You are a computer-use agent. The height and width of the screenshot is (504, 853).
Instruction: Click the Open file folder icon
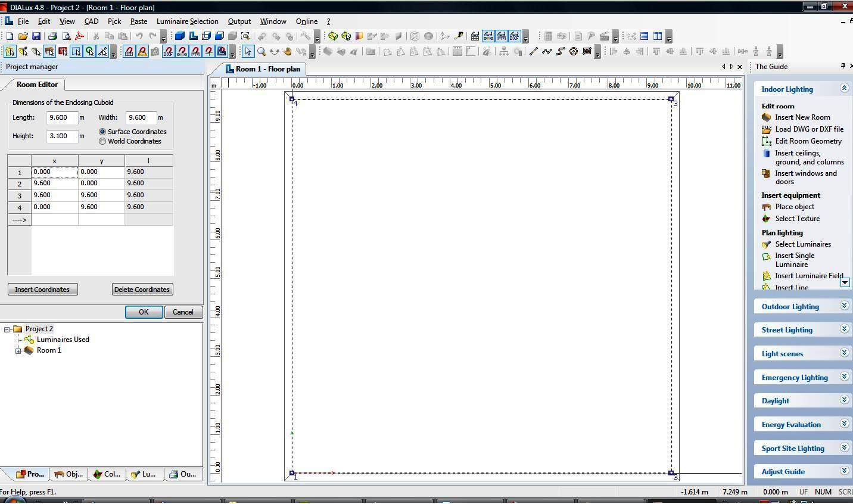tap(23, 36)
